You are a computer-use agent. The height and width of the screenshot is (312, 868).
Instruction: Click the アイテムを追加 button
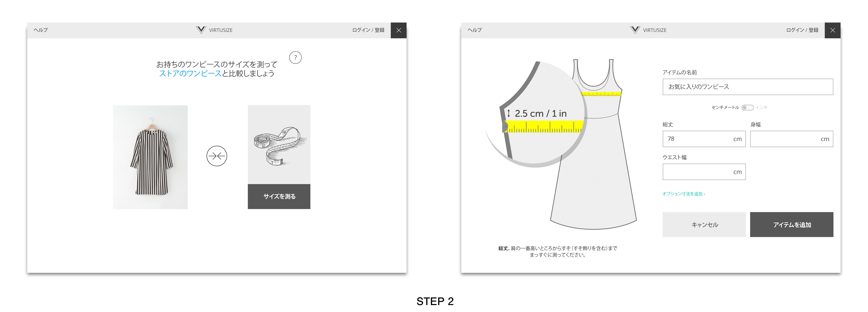click(791, 224)
